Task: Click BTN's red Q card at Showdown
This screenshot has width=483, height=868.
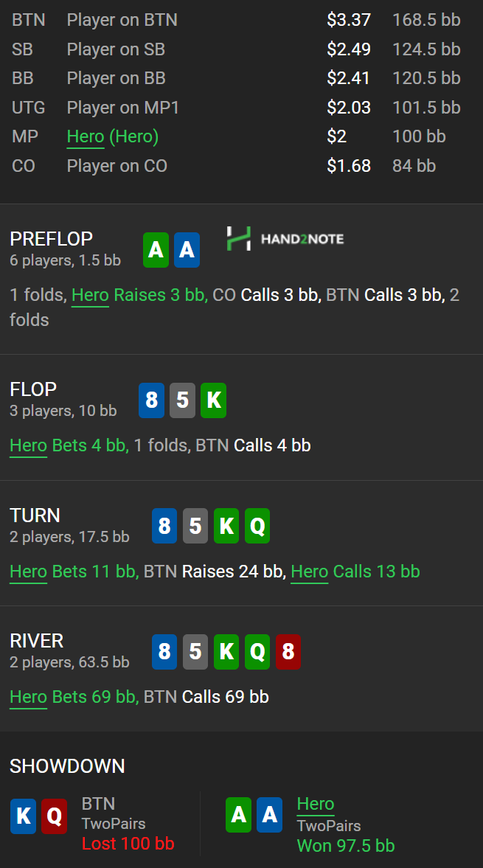Action: coord(55,816)
